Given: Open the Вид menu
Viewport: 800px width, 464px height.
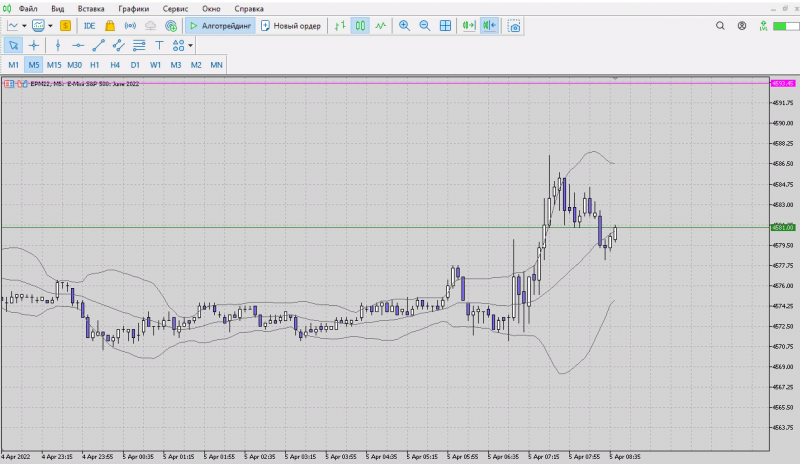Looking at the screenshot, I should (x=58, y=9).
